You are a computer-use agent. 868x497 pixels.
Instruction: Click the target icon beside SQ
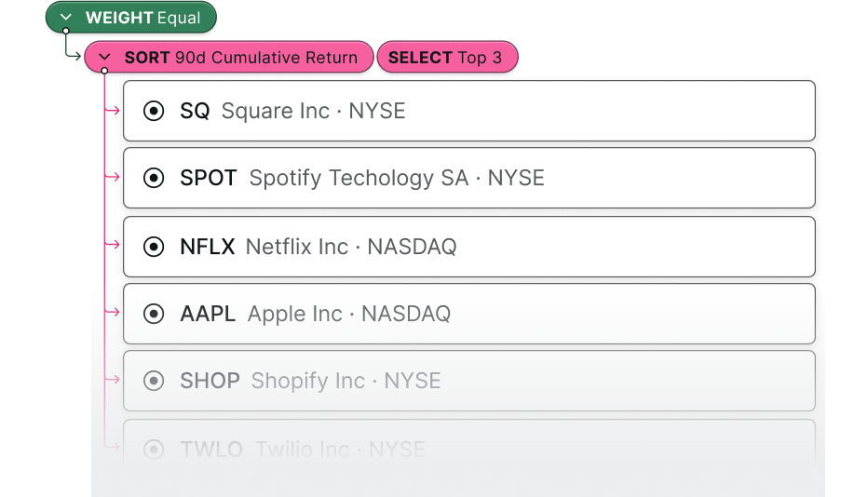coord(154,112)
